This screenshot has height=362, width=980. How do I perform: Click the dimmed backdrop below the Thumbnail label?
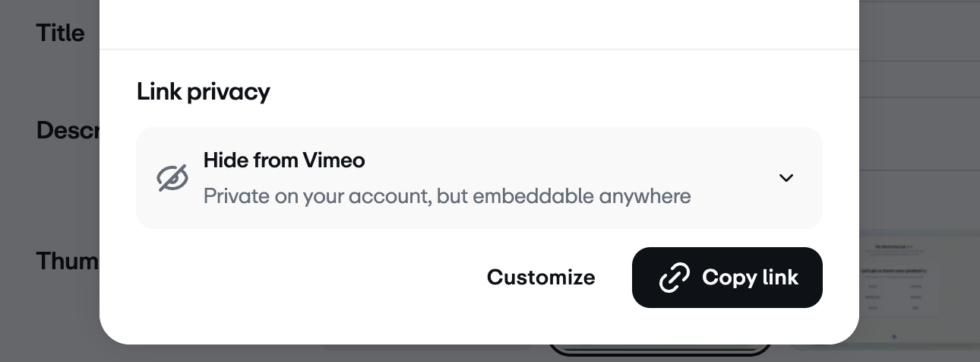click(49, 319)
